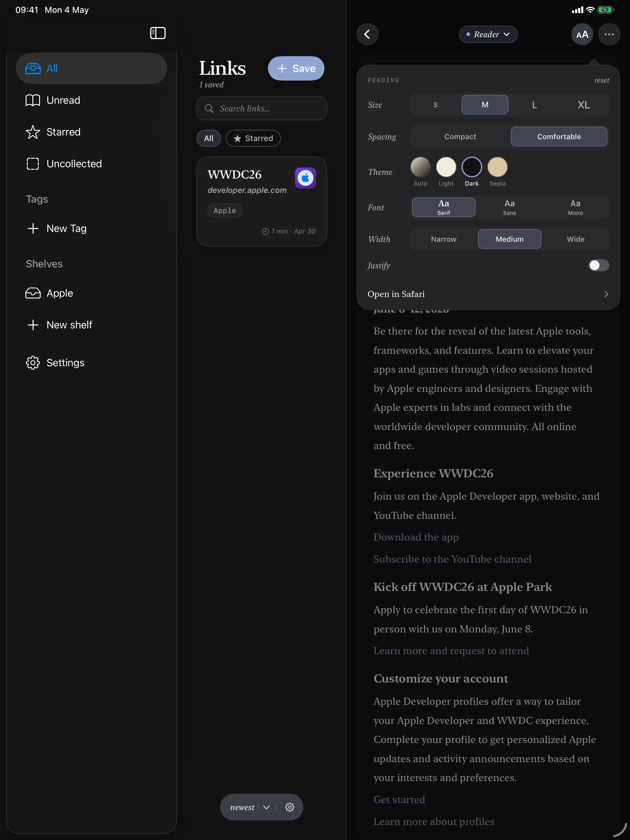Choose the Auto theme swatch
630x840 pixels.
point(420,167)
